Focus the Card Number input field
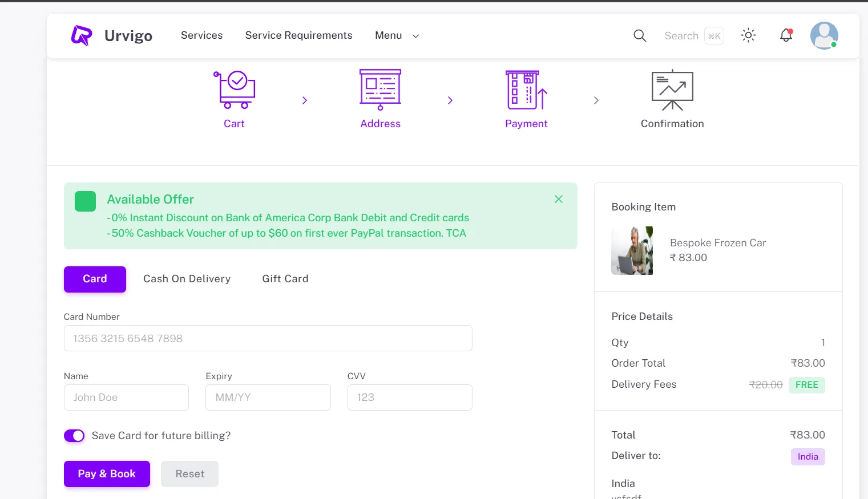This screenshot has height=499, width=868. click(268, 338)
